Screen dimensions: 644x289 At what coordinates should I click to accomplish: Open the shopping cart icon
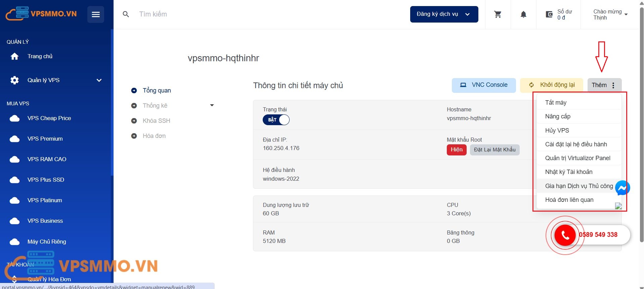pyautogui.click(x=498, y=14)
